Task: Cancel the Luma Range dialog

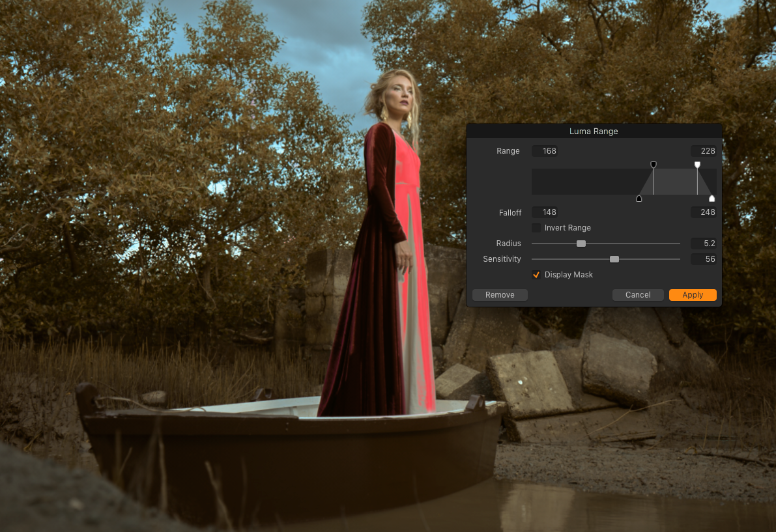Action: (638, 295)
